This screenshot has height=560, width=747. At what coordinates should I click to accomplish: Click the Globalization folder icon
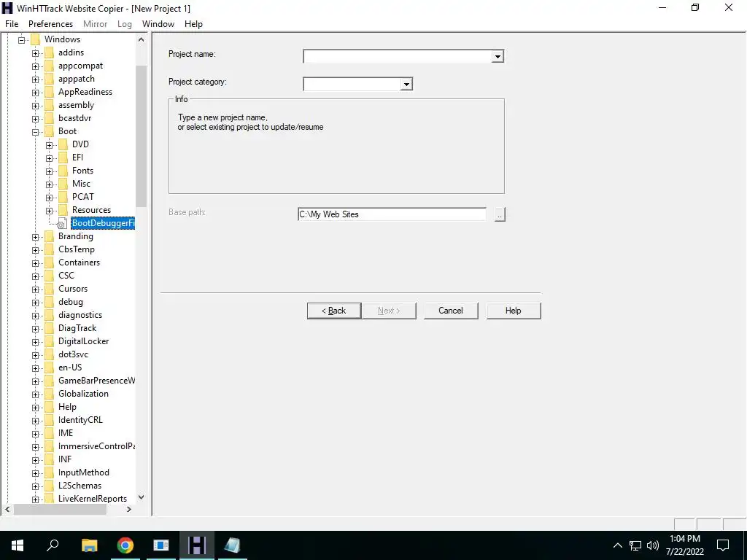coord(49,394)
